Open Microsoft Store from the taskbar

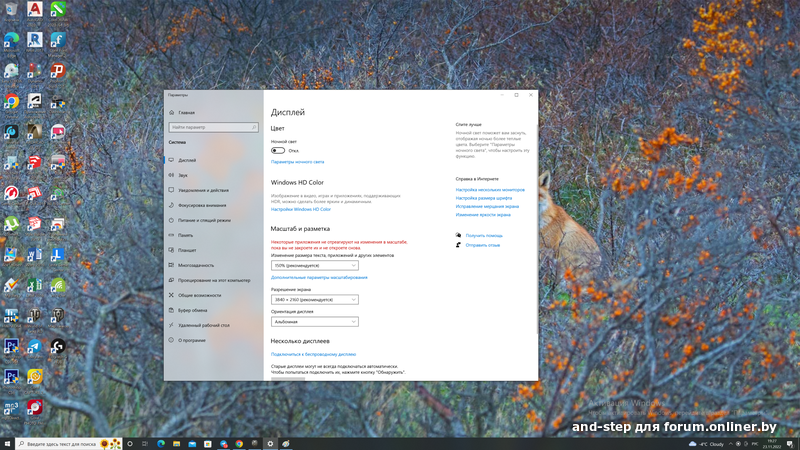tap(208, 444)
